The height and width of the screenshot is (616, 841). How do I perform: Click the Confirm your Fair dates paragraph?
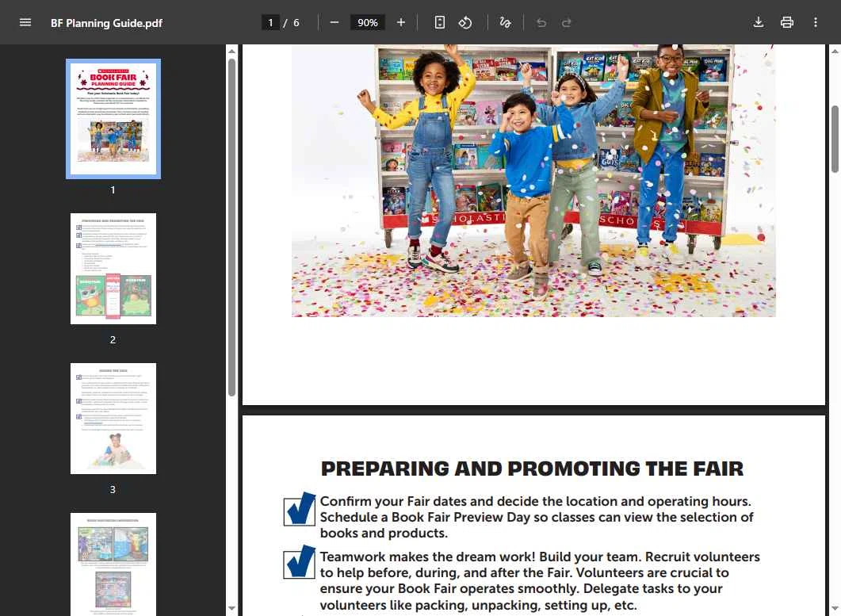click(x=537, y=517)
